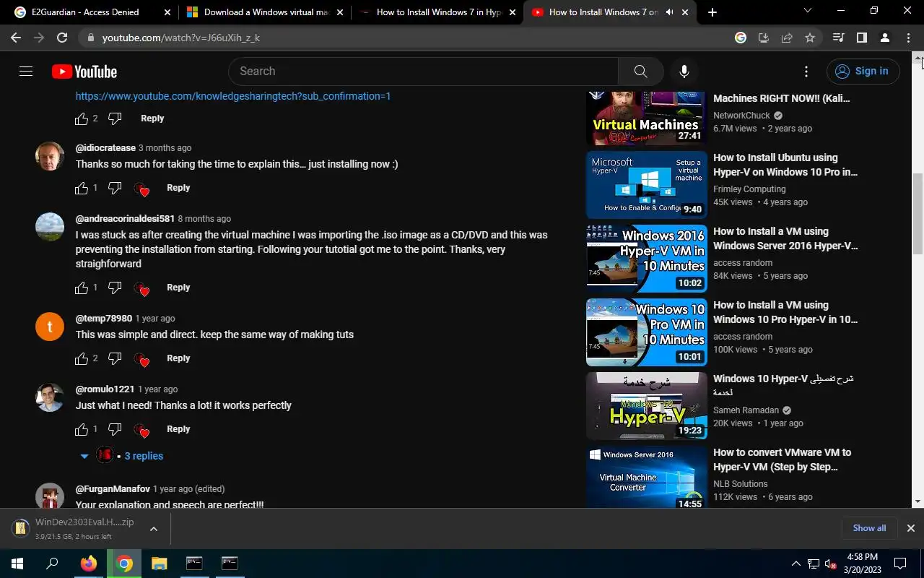Click Show all downloads
This screenshot has height=578, width=924.
point(869,528)
